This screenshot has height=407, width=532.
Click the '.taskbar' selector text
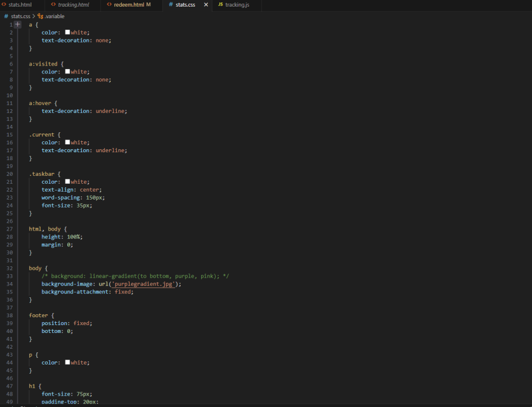[41, 174]
